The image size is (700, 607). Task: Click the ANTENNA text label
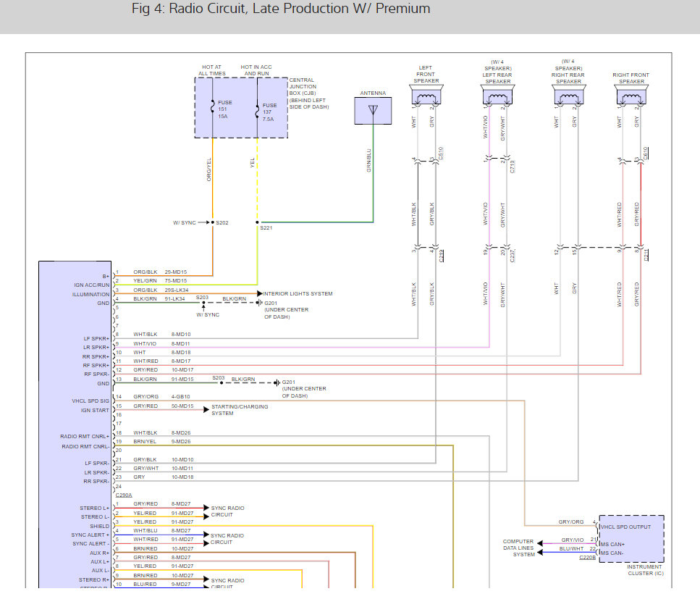373,93
